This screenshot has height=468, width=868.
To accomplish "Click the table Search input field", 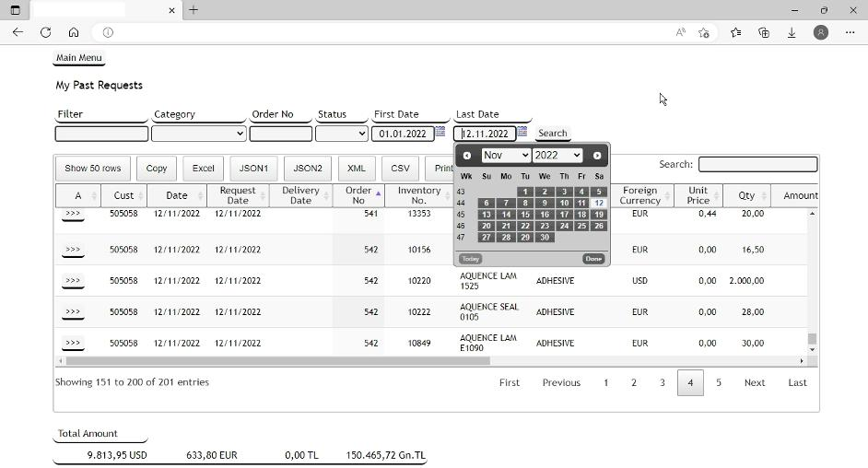I will pos(757,165).
